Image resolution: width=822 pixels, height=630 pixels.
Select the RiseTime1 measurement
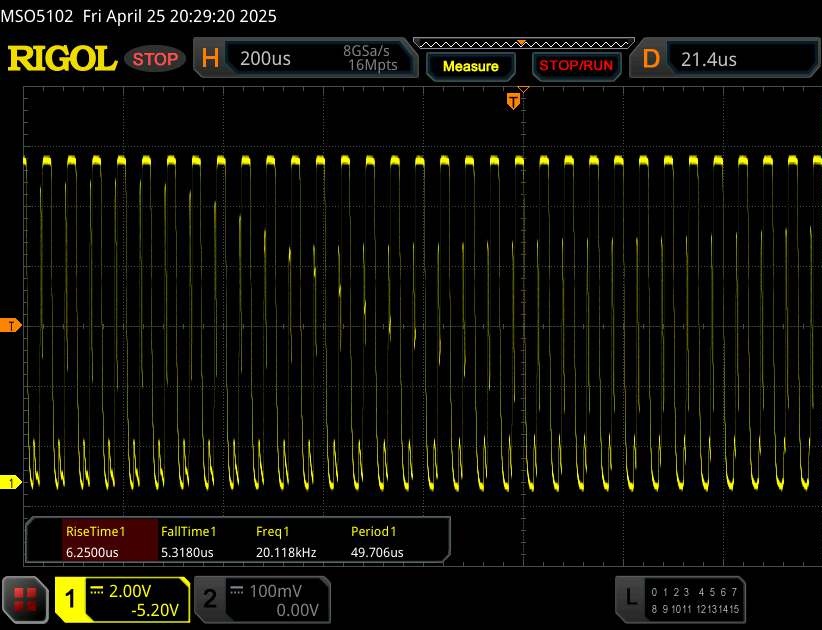[95, 531]
